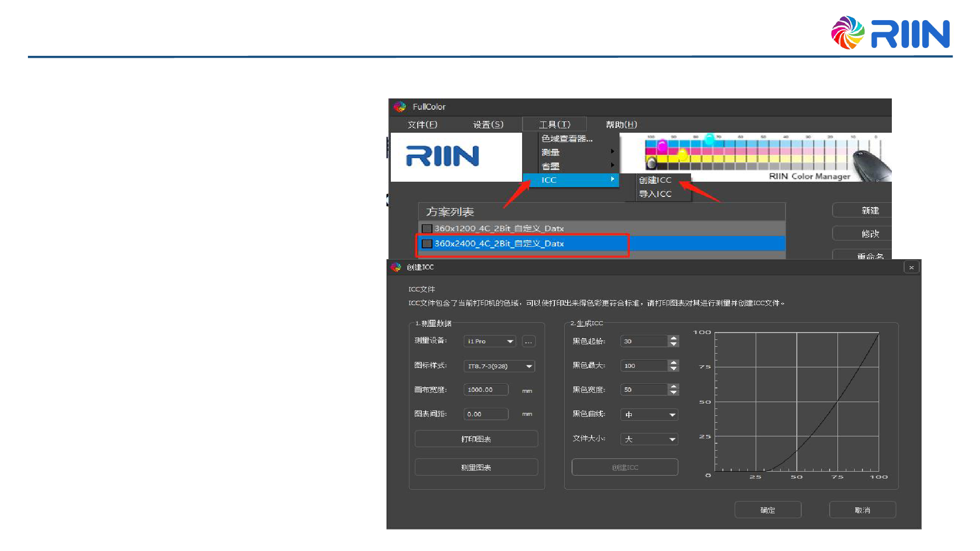The image size is (980, 551).
Task: Open the 文件(F) menu
Action: click(x=422, y=124)
